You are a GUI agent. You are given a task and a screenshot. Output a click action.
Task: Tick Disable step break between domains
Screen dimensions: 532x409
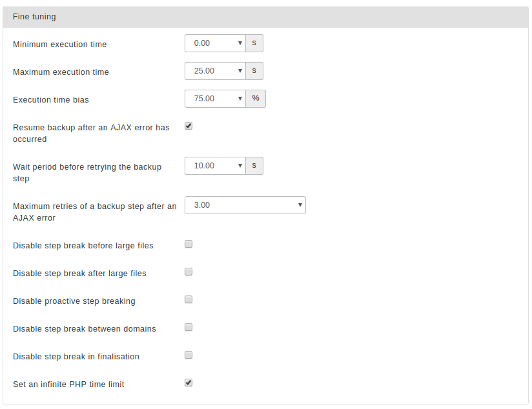pos(189,327)
